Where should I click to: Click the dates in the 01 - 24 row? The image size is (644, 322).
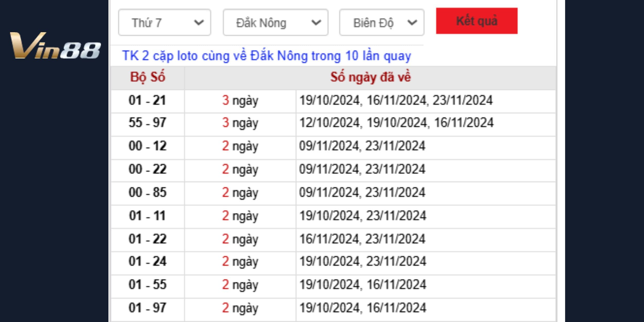click(x=363, y=261)
